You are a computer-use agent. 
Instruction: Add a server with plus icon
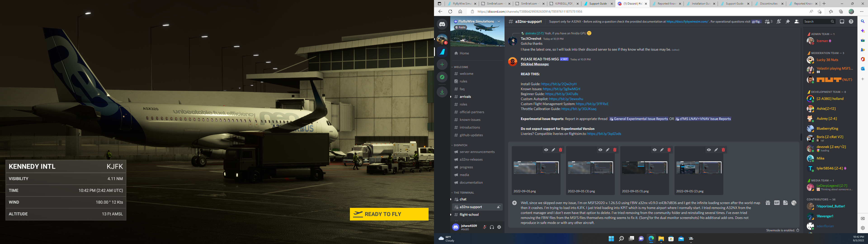442,64
